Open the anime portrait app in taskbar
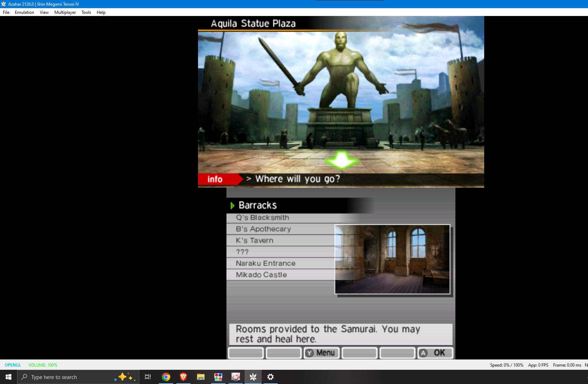Image resolution: width=588 pixels, height=384 pixels. pos(236,377)
